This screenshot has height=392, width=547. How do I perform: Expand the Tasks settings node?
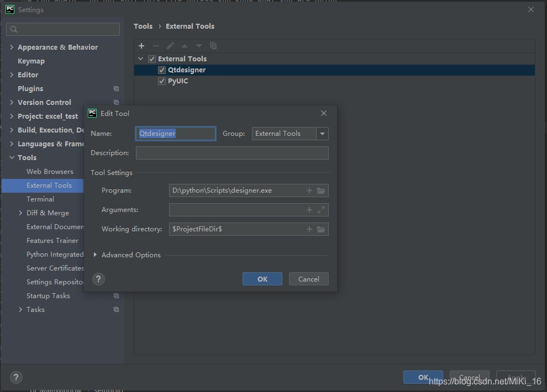pos(20,309)
